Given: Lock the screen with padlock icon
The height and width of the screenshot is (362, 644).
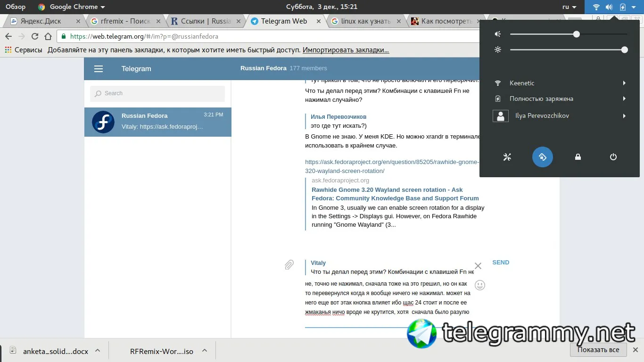Looking at the screenshot, I should (578, 157).
